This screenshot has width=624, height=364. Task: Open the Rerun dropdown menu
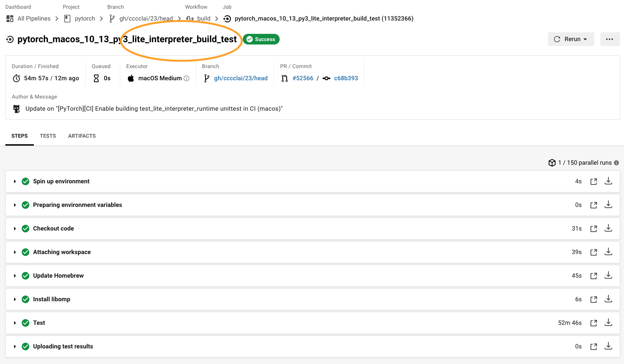pyautogui.click(x=571, y=39)
